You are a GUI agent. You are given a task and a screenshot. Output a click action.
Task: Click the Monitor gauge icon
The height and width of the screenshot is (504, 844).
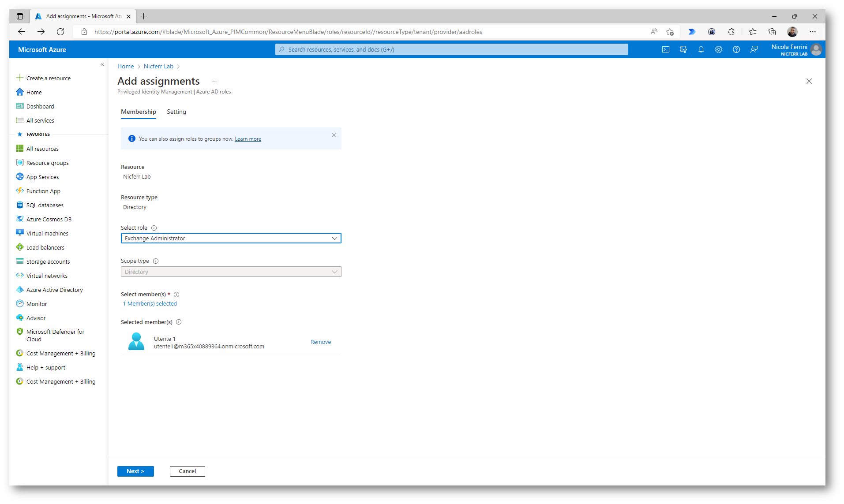pyautogui.click(x=20, y=304)
